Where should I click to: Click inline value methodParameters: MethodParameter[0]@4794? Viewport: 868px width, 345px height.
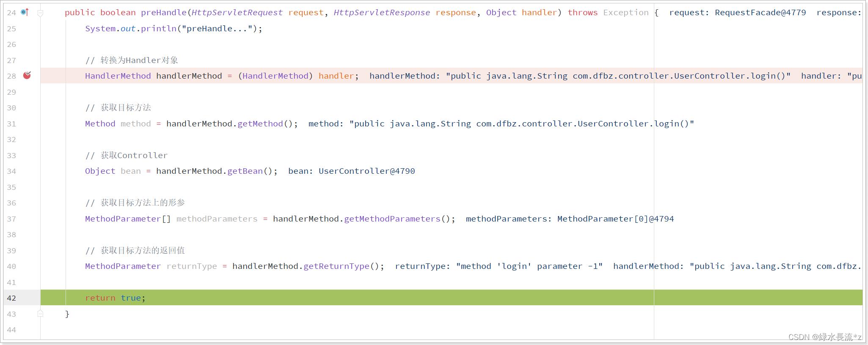tap(570, 219)
